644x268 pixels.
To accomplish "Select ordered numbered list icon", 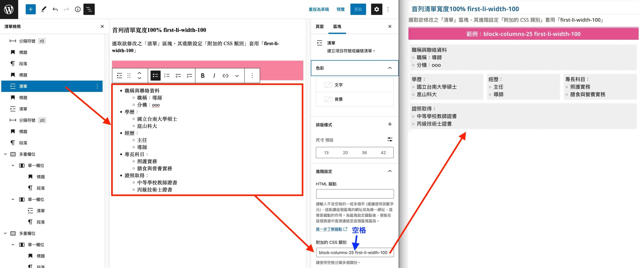I will (x=167, y=76).
